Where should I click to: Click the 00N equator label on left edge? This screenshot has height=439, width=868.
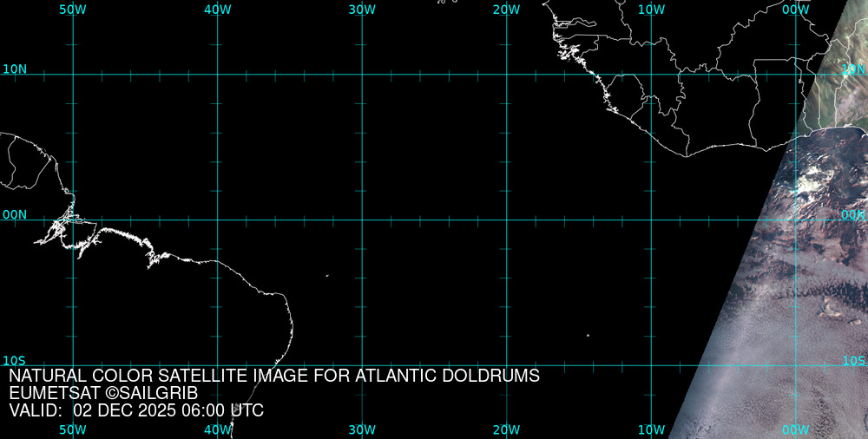(15, 214)
